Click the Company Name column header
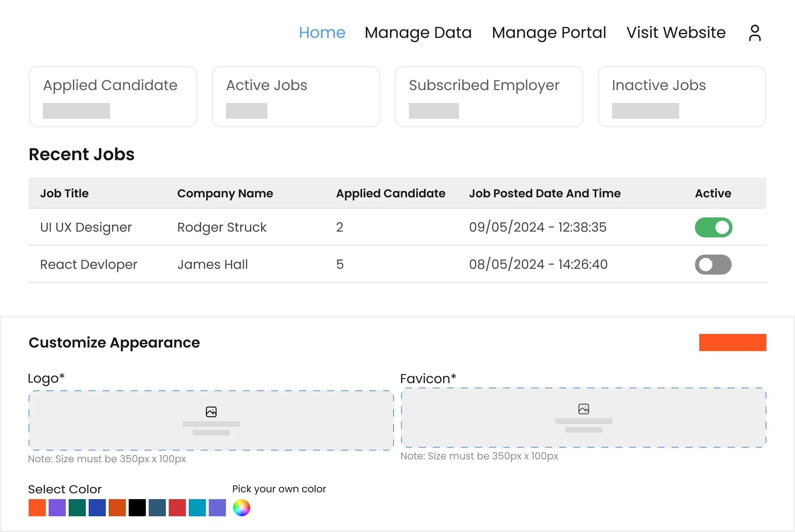The image size is (795, 532). pyautogui.click(x=225, y=193)
